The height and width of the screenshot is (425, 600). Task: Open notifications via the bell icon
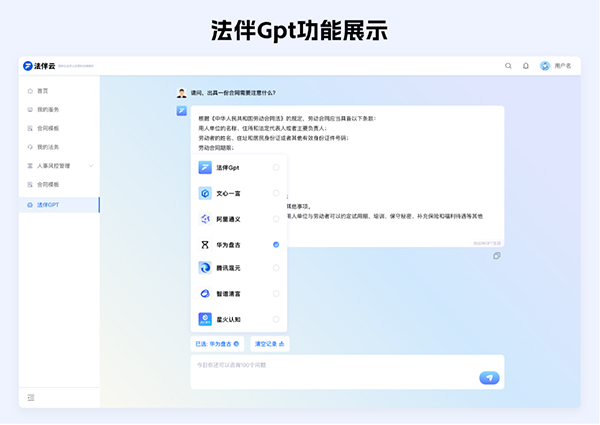[x=526, y=66]
